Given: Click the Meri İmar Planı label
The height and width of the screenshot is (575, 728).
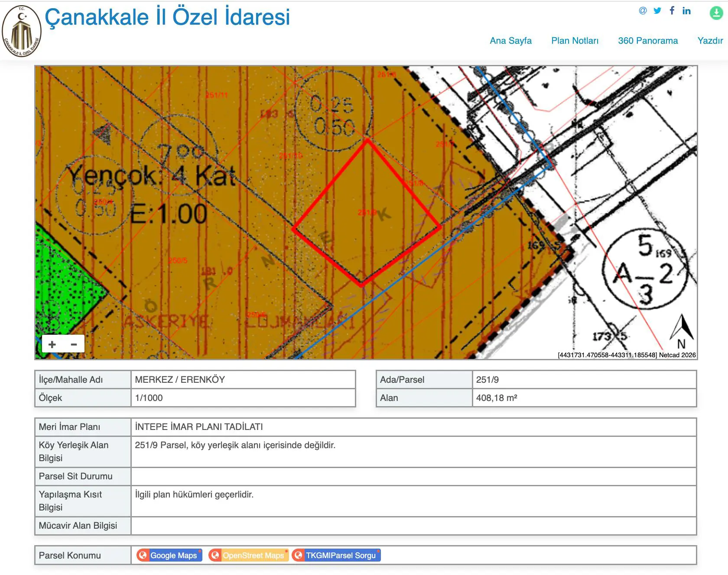Looking at the screenshot, I should (x=69, y=427).
